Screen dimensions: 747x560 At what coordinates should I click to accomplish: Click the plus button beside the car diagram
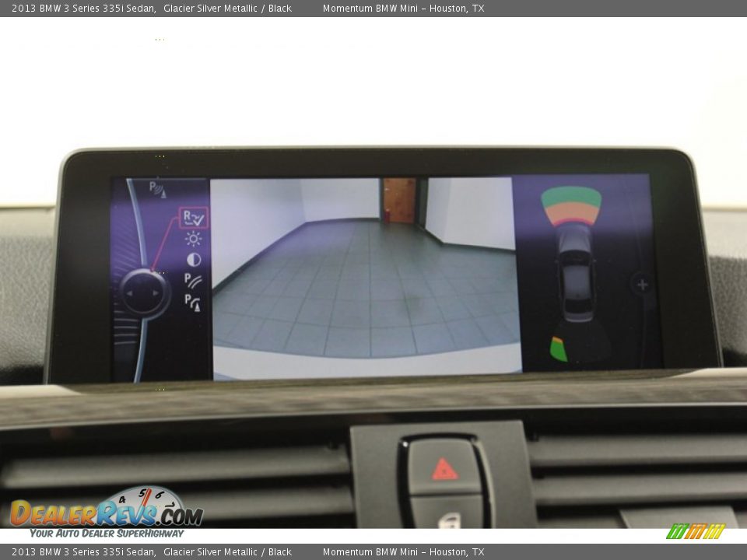click(x=642, y=285)
